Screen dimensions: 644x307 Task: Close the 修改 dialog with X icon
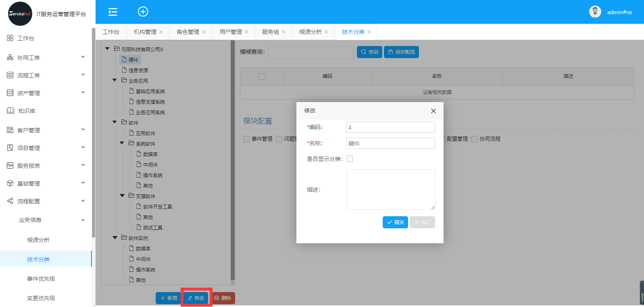(433, 111)
